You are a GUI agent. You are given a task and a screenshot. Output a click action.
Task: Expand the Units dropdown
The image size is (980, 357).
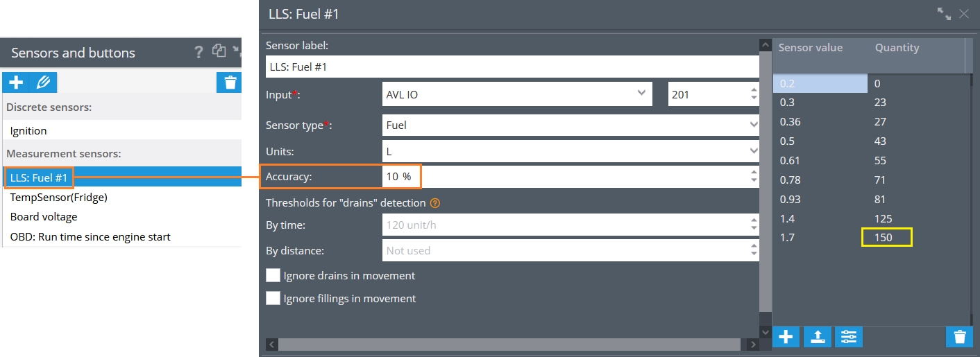pyautogui.click(x=571, y=150)
